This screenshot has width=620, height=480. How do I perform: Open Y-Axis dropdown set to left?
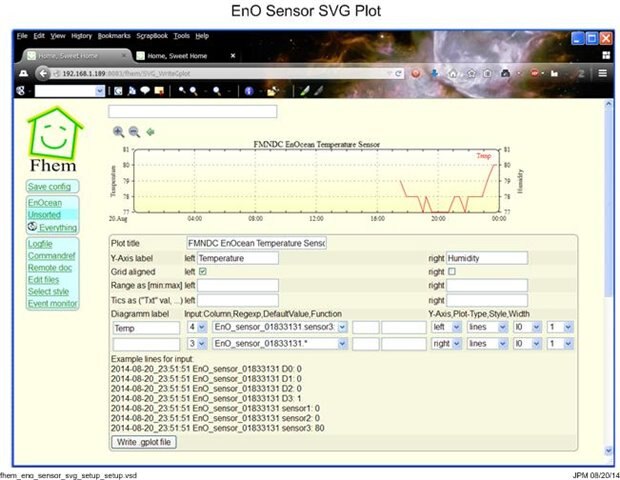pyautogui.click(x=446, y=327)
